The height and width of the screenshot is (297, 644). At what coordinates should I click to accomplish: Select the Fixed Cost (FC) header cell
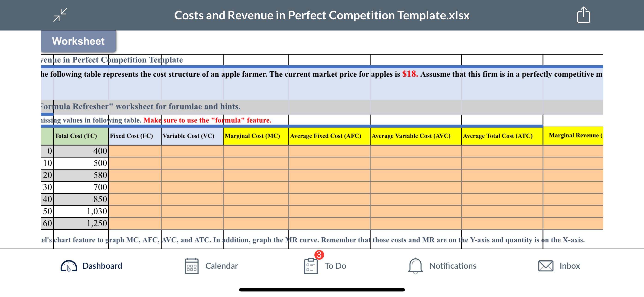coord(131,136)
